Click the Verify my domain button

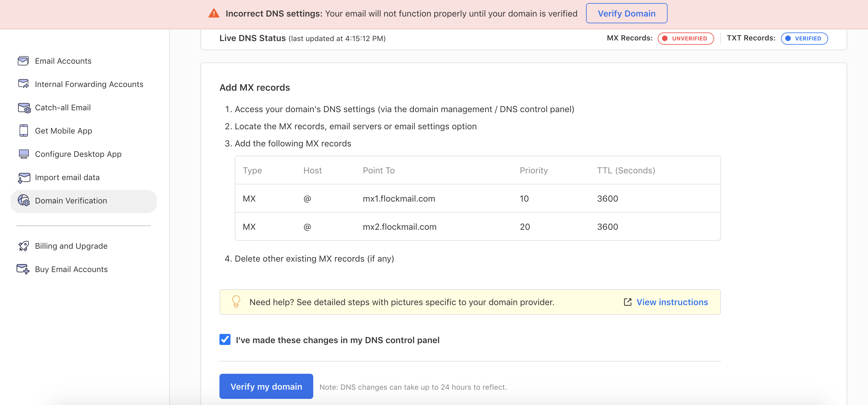266,387
